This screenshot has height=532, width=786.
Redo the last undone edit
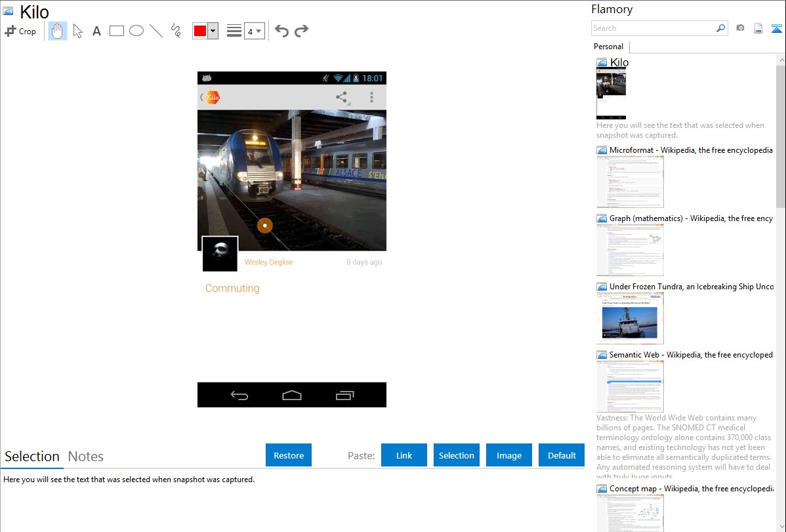[x=302, y=31]
